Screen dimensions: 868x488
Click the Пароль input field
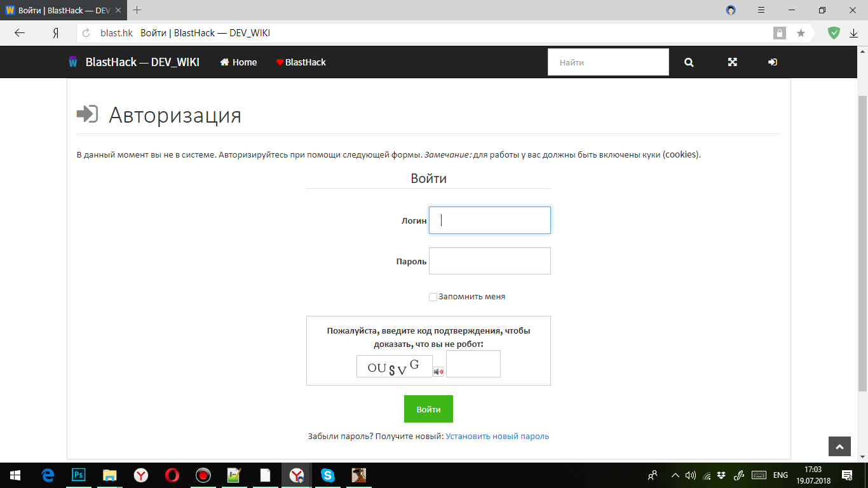click(x=490, y=261)
